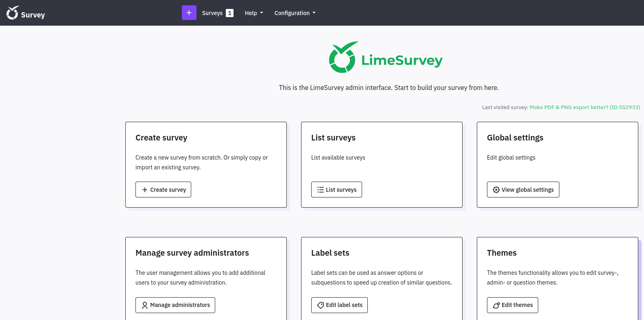The image size is (644, 320).
Task: Click the person icon in Manage administrators
Action: tap(144, 305)
